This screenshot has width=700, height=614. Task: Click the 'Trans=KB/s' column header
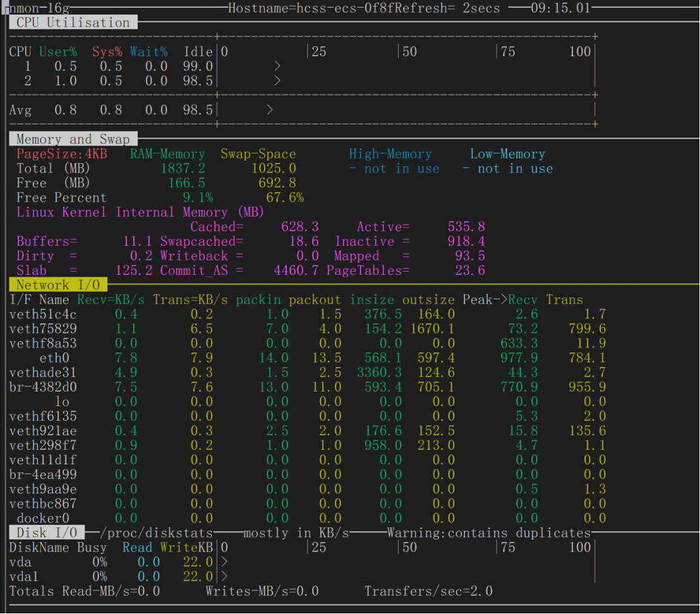click(x=190, y=299)
